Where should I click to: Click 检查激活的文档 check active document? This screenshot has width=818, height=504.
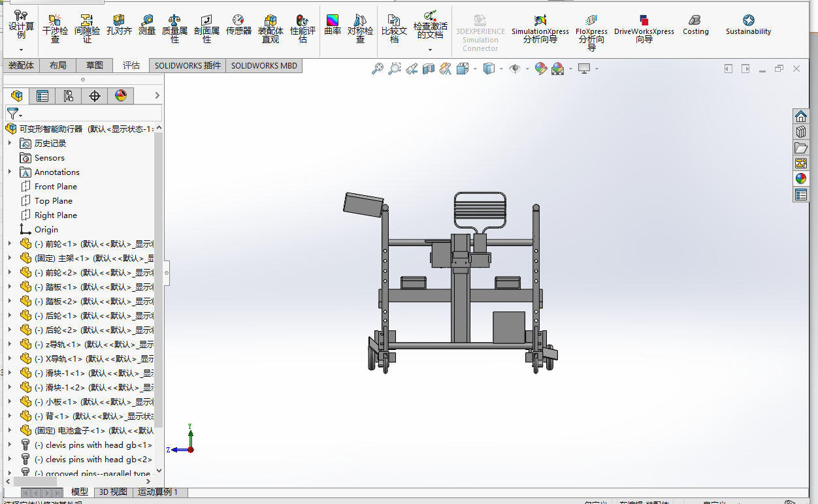(x=431, y=25)
